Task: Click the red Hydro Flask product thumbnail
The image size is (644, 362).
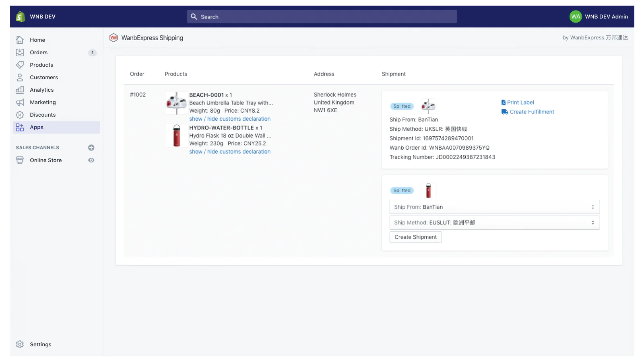Action: 176,136
